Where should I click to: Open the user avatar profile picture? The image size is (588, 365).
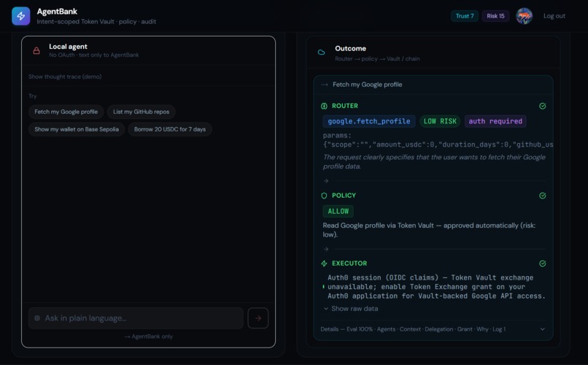524,16
